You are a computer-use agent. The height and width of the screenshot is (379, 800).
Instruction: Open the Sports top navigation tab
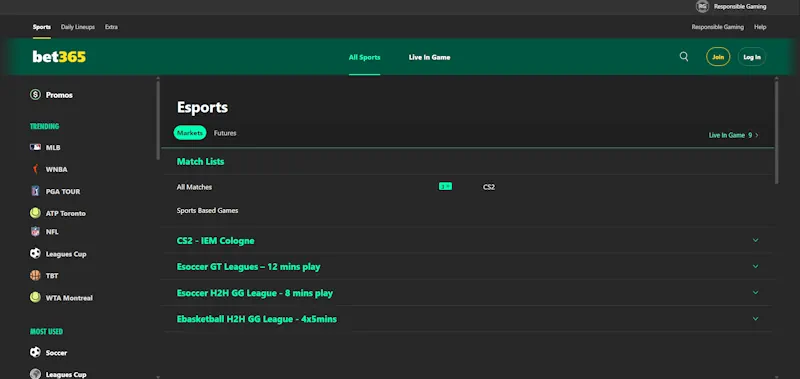click(42, 27)
